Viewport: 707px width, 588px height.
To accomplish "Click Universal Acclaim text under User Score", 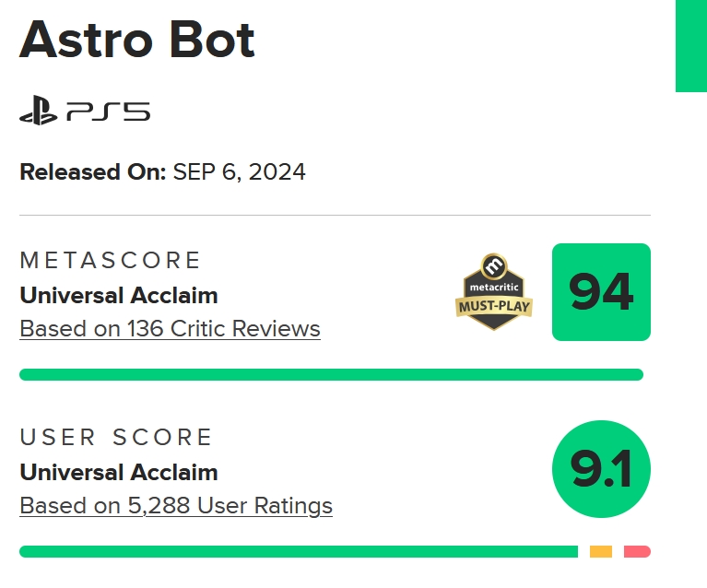I will coord(118,473).
